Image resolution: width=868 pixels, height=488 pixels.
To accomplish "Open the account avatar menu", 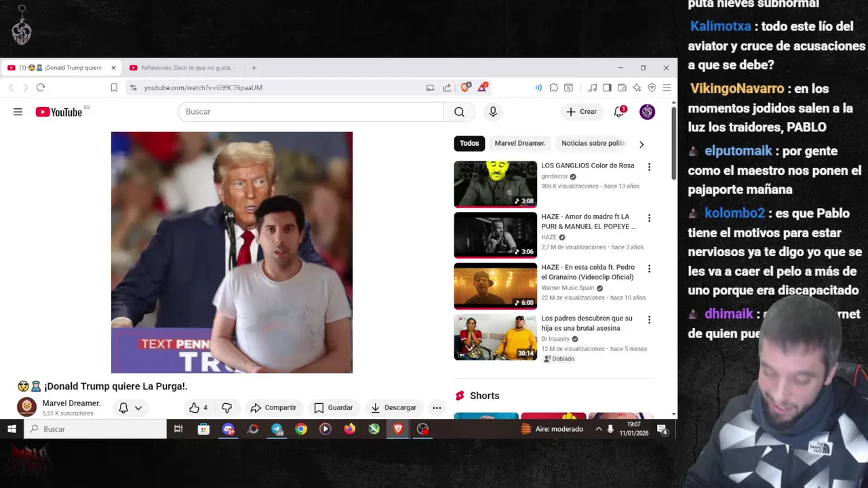I will [x=648, y=112].
